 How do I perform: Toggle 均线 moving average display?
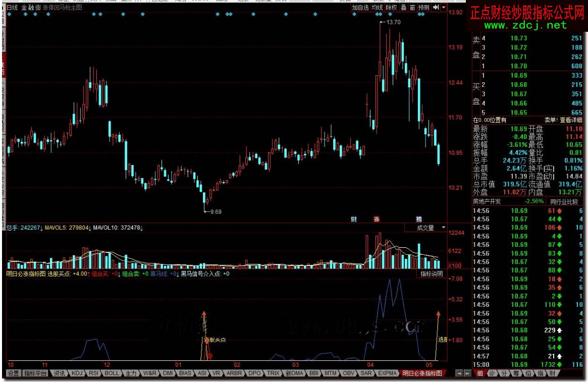coord(377,8)
